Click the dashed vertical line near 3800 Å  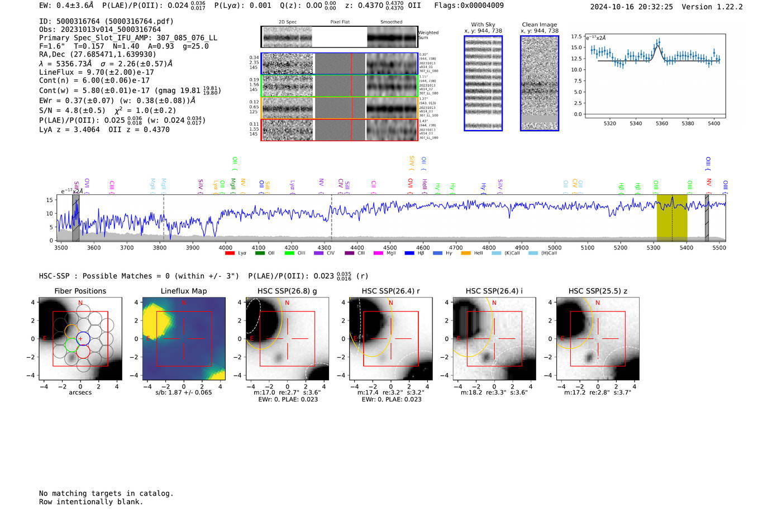coord(164,218)
